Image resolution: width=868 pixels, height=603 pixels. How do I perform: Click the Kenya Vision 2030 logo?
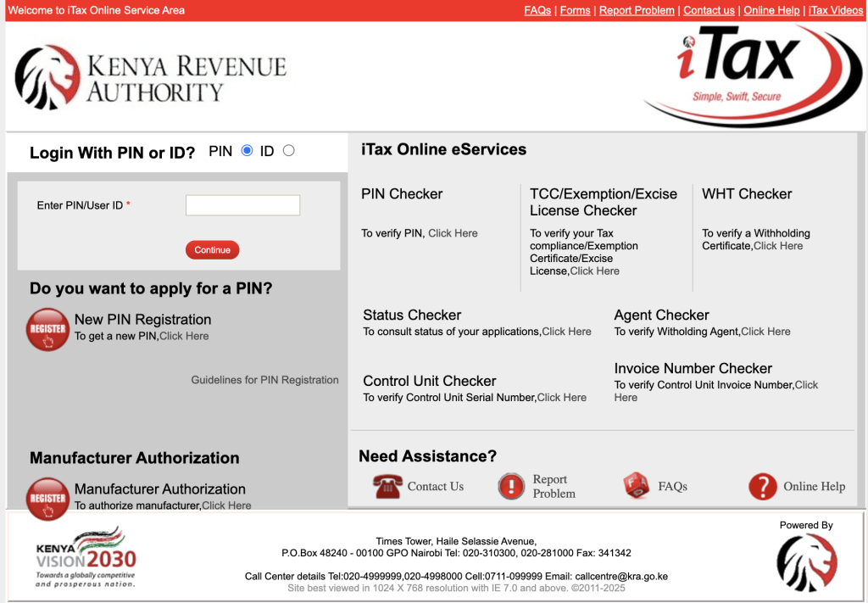click(x=85, y=556)
